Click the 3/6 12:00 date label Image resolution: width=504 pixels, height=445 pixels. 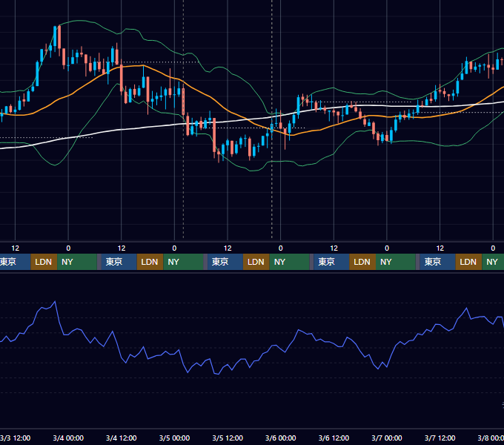coord(334,438)
